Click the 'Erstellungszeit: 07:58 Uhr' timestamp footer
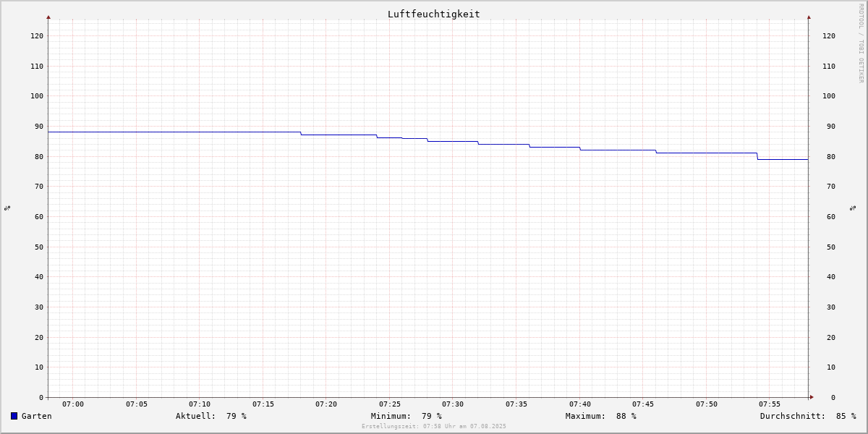The width and height of the screenshot is (868, 434). (434, 426)
